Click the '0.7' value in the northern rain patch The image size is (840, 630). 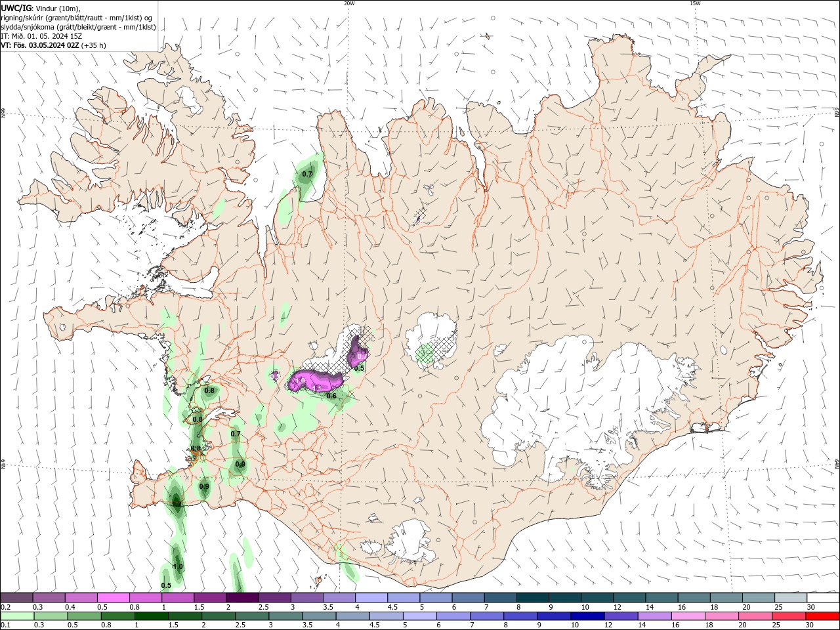tap(307, 175)
